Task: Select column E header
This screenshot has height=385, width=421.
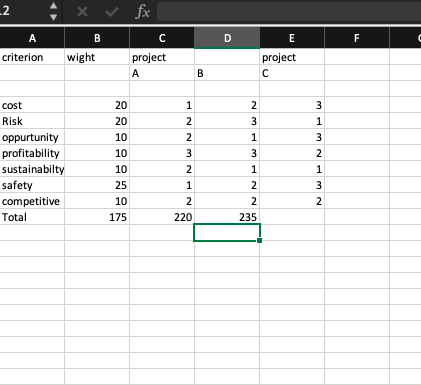Action: click(292, 38)
